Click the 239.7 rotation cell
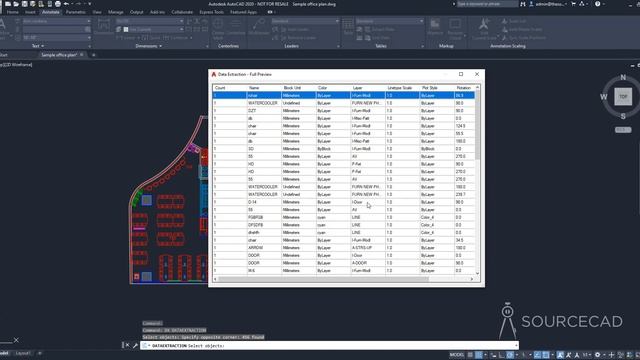Image resolution: width=640 pixels, height=360 pixels. point(464,194)
